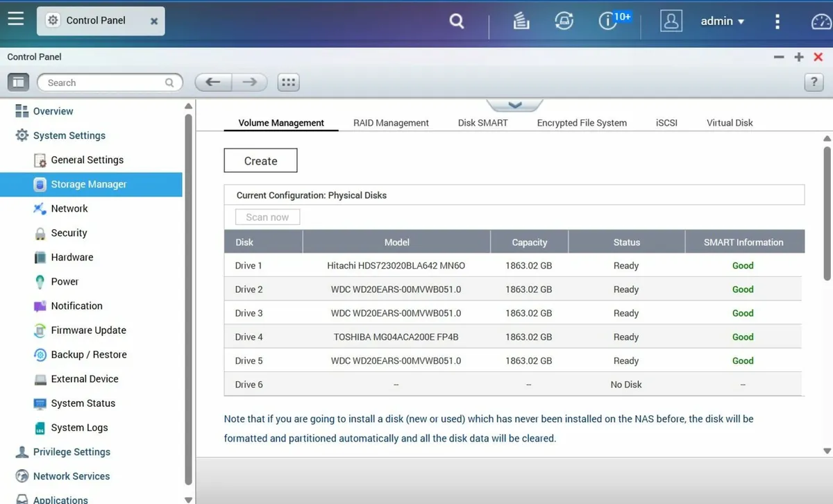Screen dimensions: 833x504
Task: Click the Disk column header
Action: click(263, 242)
